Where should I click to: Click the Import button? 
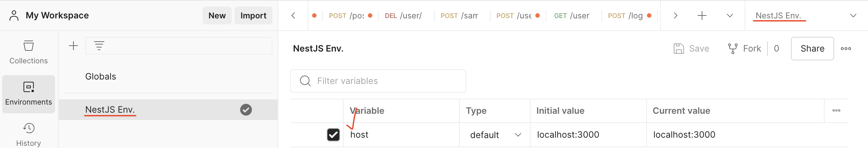253,15
